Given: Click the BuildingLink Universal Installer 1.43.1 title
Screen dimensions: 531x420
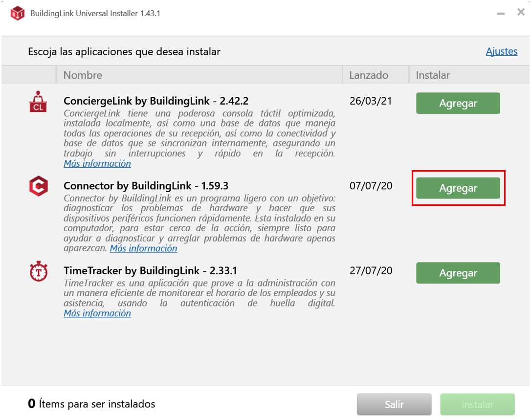Looking at the screenshot, I should click(95, 14).
